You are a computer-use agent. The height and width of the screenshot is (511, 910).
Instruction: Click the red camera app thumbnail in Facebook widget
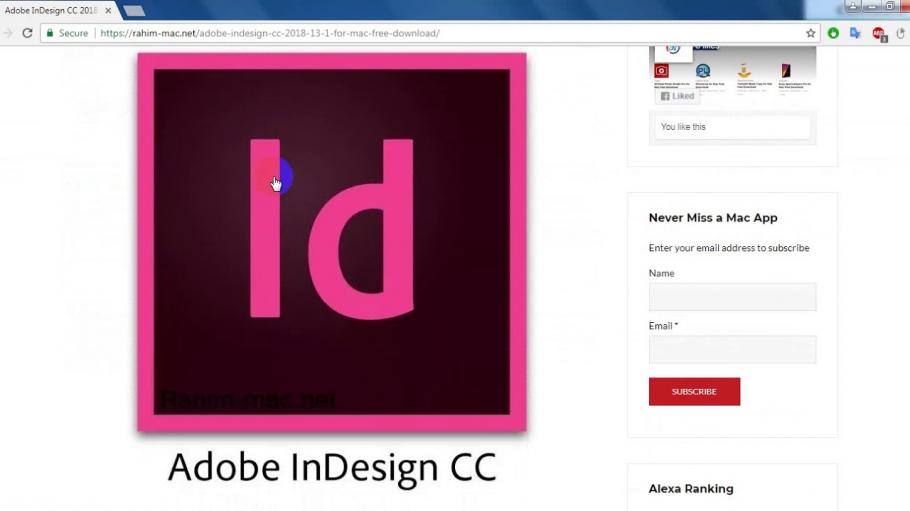tap(662, 71)
